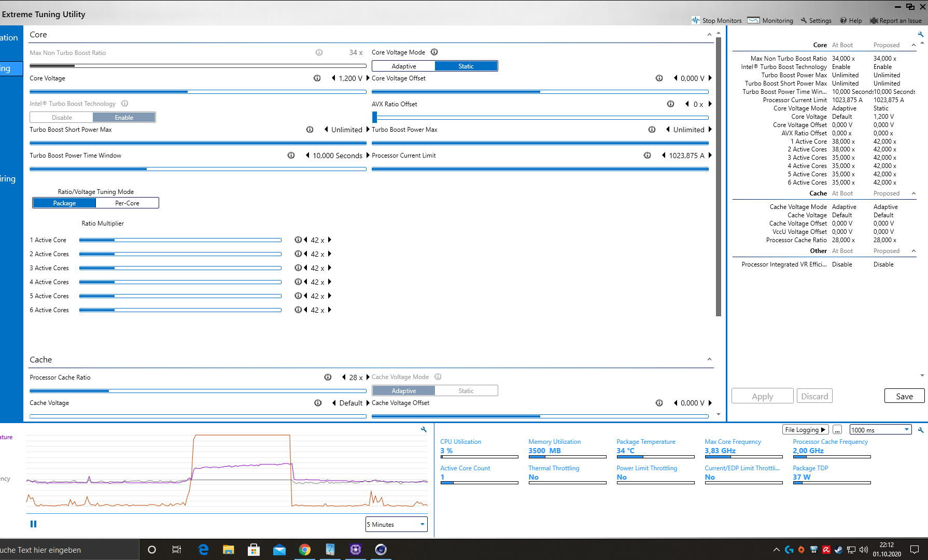Discard the proposed changes
Image resolution: width=928 pixels, height=560 pixels.
pos(815,396)
